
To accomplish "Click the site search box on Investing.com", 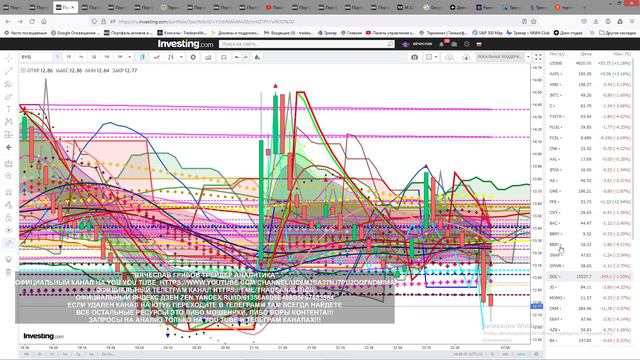I will [x=307, y=44].
